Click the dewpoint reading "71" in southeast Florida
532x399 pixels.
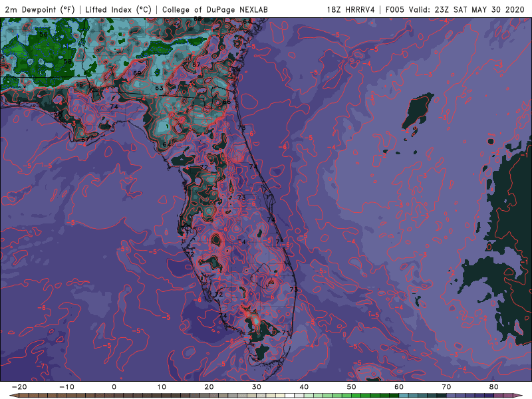pos(285,333)
